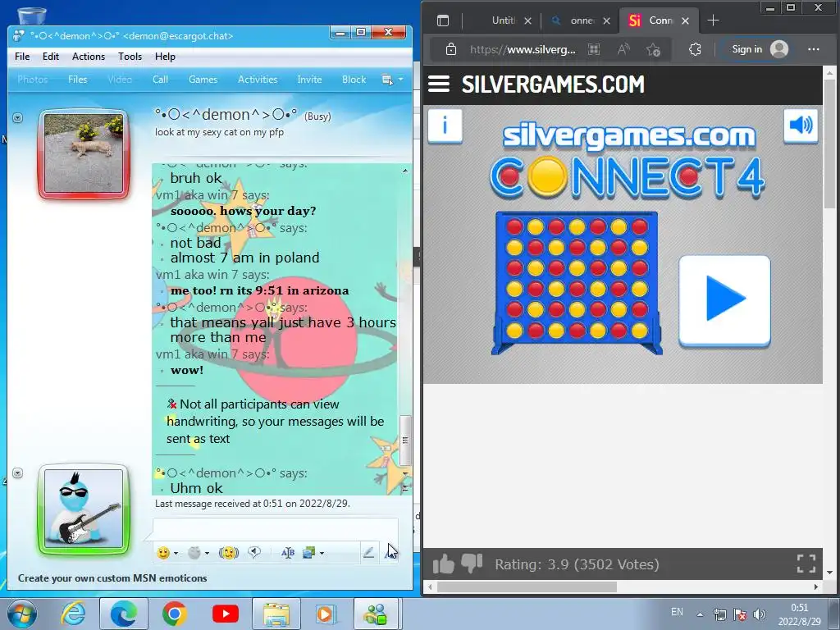
Task: Open a new browser tab
Action: (713, 21)
